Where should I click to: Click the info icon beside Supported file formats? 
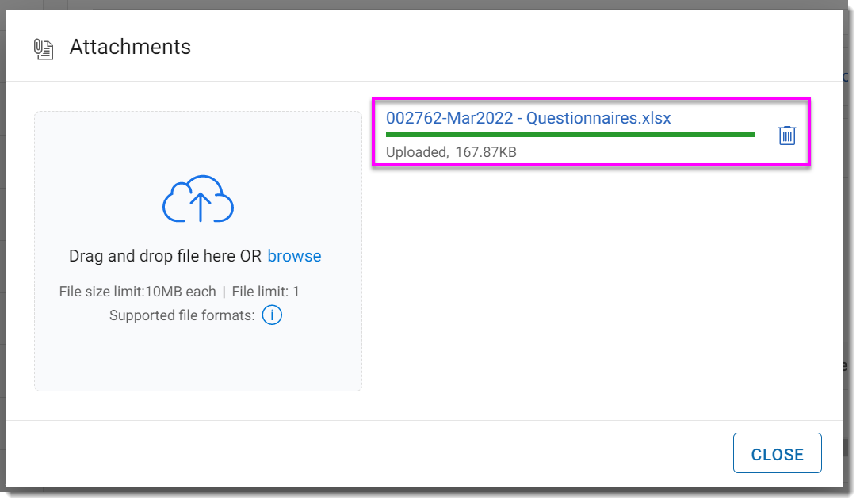point(272,315)
